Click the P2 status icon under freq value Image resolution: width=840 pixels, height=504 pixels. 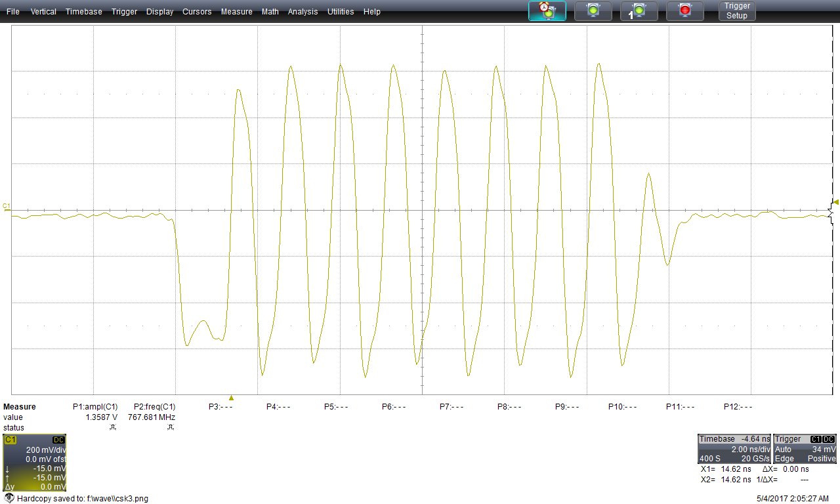click(x=171, y=428)
